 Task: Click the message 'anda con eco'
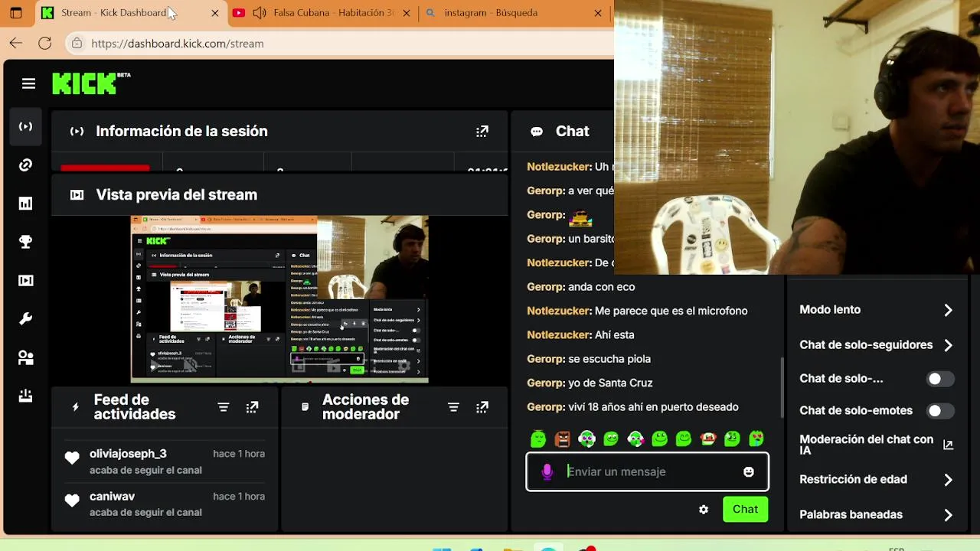click(x=601, y=287)
